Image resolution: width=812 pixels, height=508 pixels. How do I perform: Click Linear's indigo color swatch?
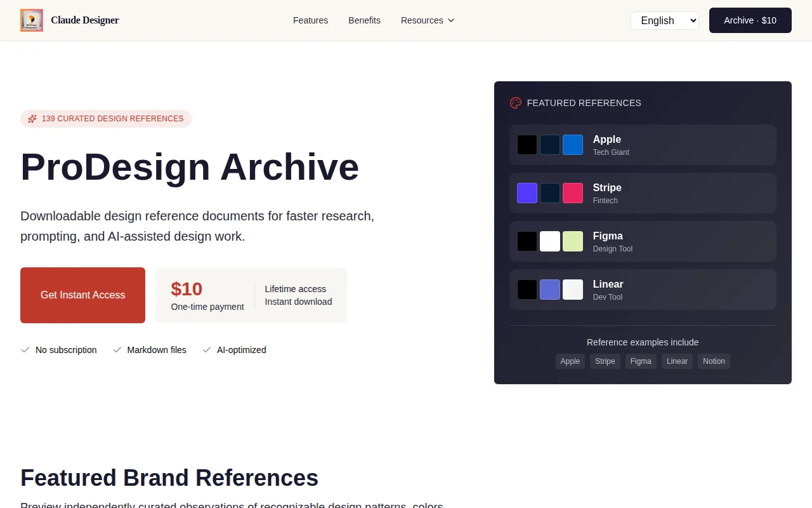click(x=550, y=290)
